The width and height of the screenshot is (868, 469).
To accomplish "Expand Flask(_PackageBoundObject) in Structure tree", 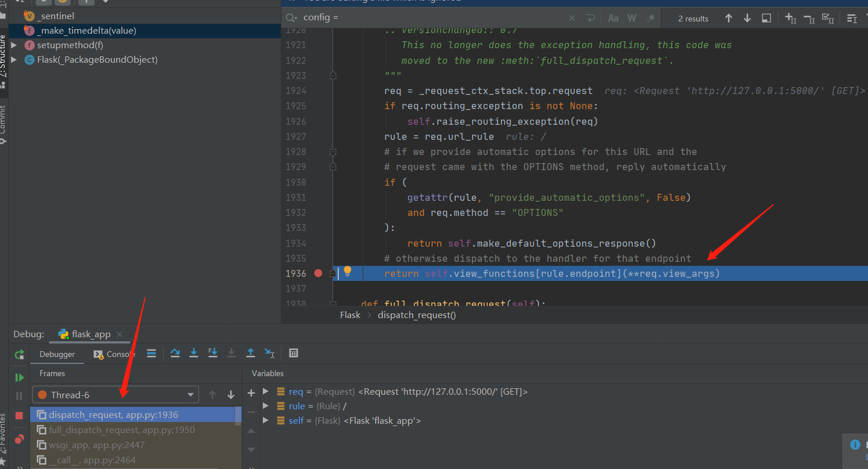I will pyautogui.click(x=15, y=60).
